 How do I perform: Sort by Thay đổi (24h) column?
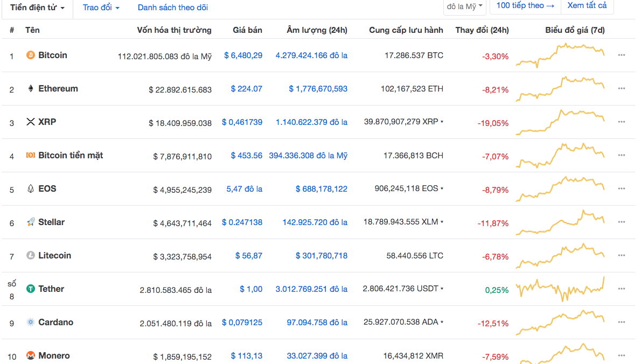tap(482, 30)
